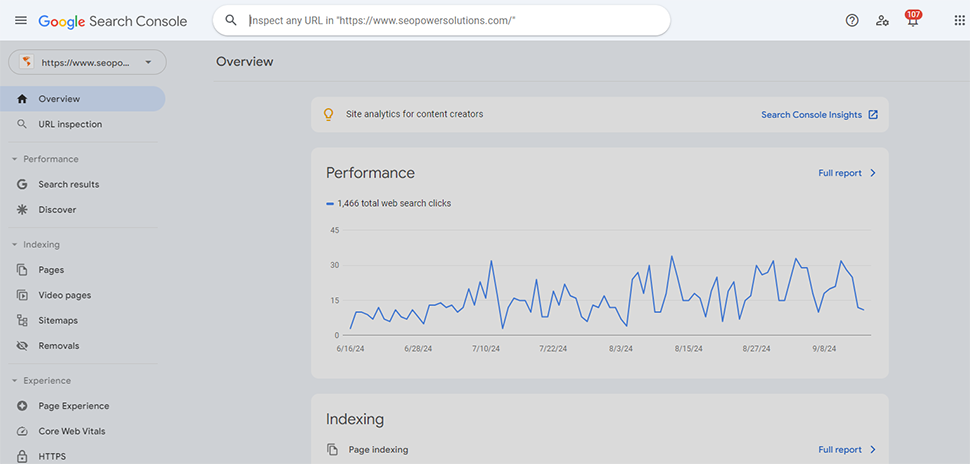Open user settings person-gear icon
Image resolution: width=970 pixels, height=464 pixels.
[x=882, y=20]
